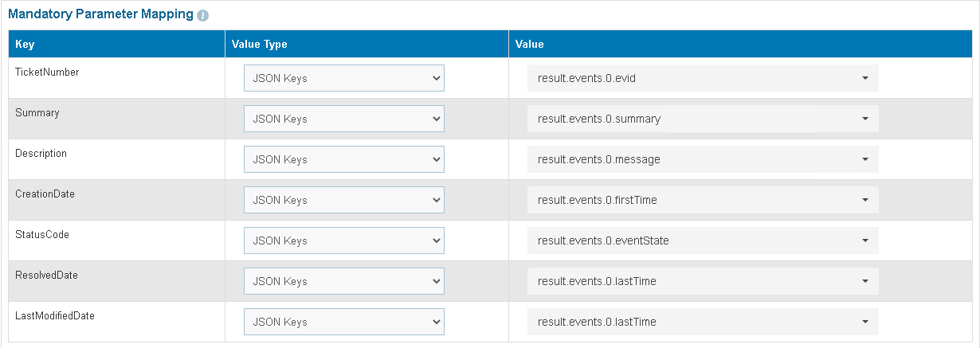Open Value Type dropdown for TicketNumber
This screenshot has height=348, width=980.
tap(344, 78)
